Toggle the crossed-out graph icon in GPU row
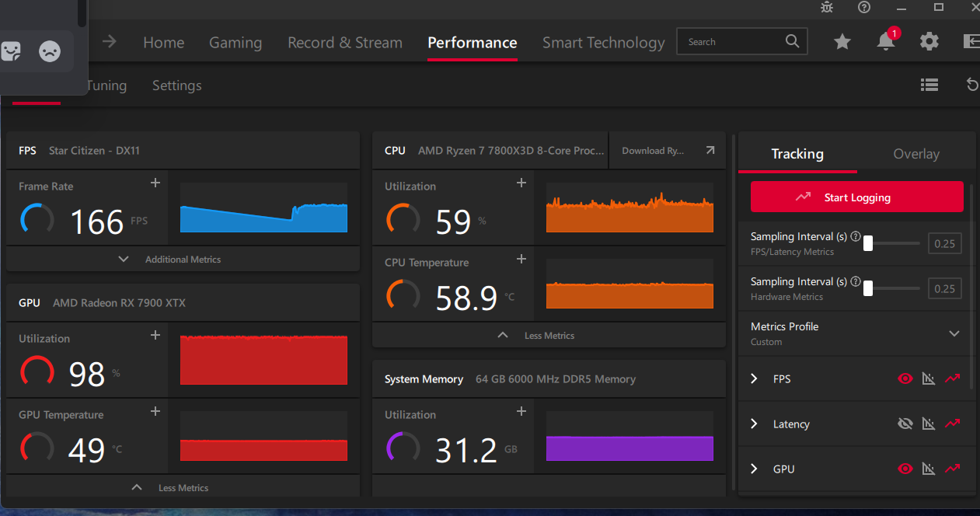The width and height of the screenshot is (980, 516). pos(929,469)
